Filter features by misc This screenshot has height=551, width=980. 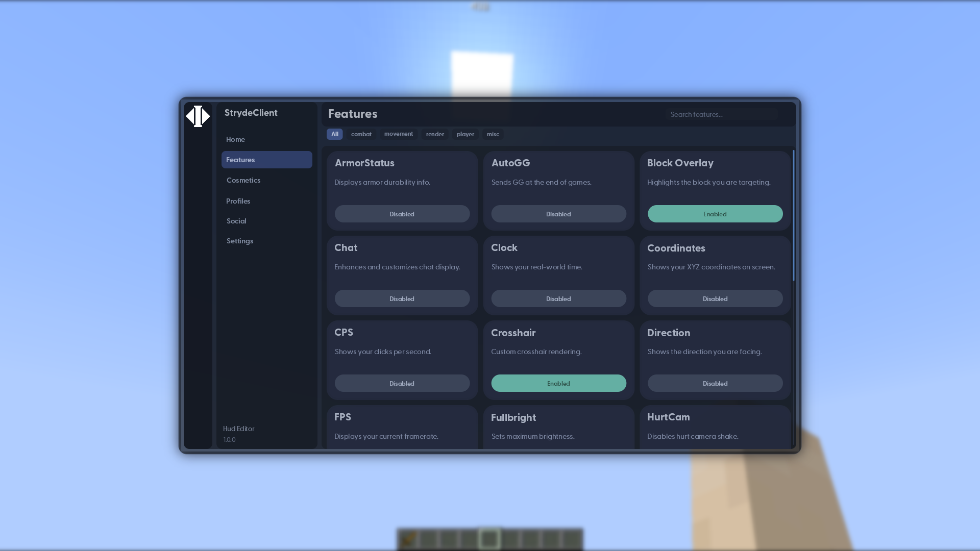(x=493, y=134)
